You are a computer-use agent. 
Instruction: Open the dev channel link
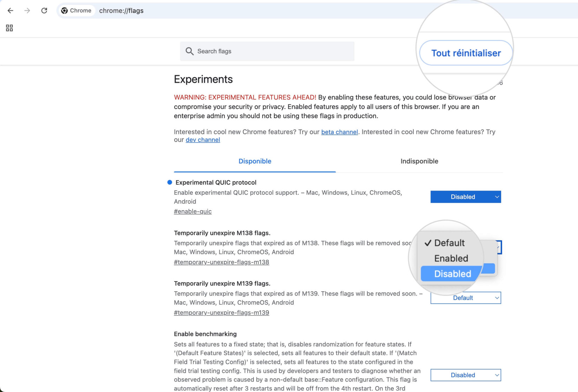click(x=203, y=140)
